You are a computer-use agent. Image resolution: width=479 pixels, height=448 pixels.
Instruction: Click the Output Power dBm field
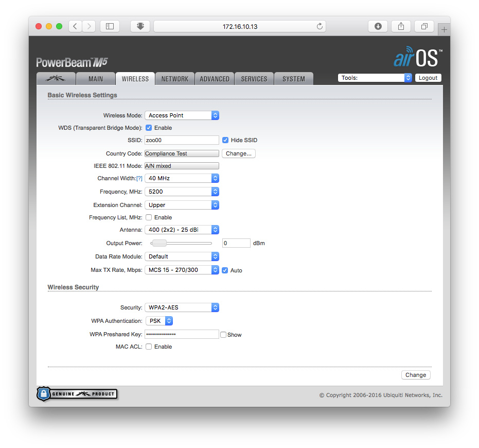click(x=236, y=243)
